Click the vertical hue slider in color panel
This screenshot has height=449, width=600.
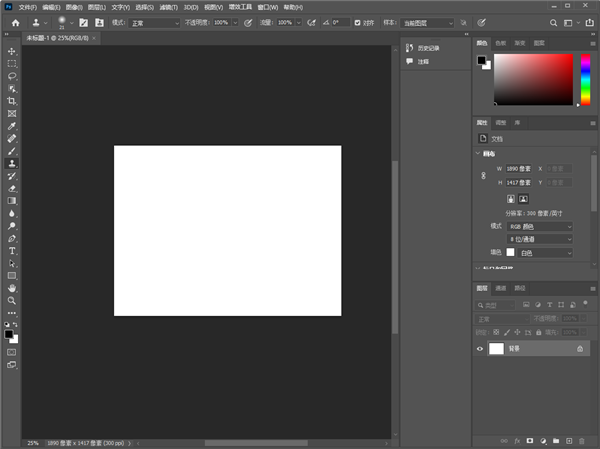pos(584,78)
